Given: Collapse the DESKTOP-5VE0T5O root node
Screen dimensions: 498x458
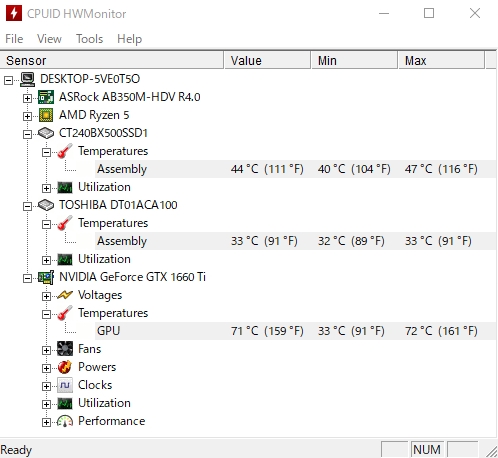Looking at the screenshot, I should point(8,80).
